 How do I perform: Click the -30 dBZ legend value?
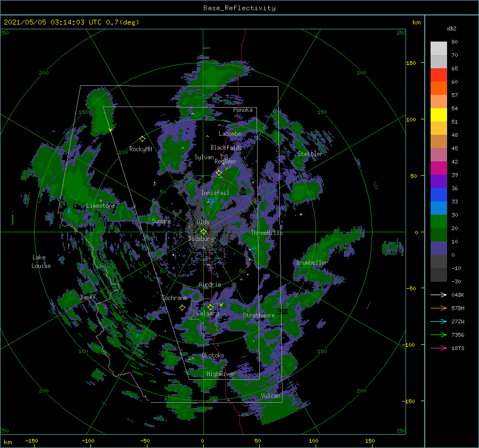point(456,281)
